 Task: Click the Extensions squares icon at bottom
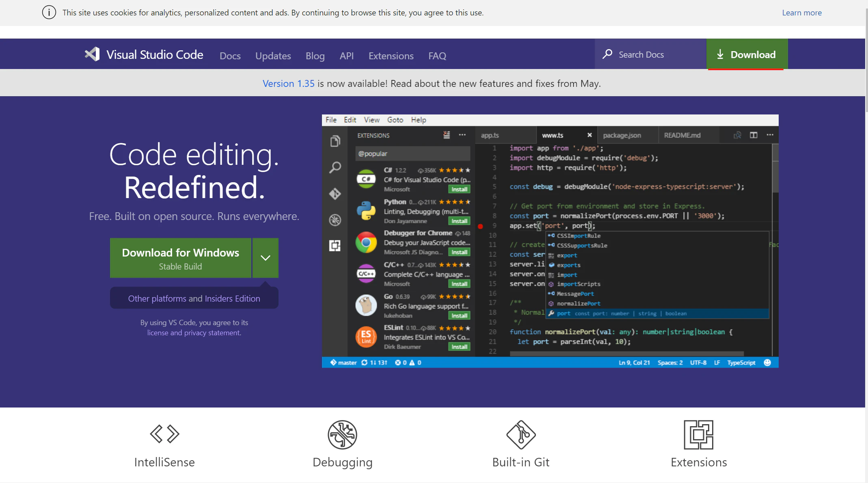698,435
